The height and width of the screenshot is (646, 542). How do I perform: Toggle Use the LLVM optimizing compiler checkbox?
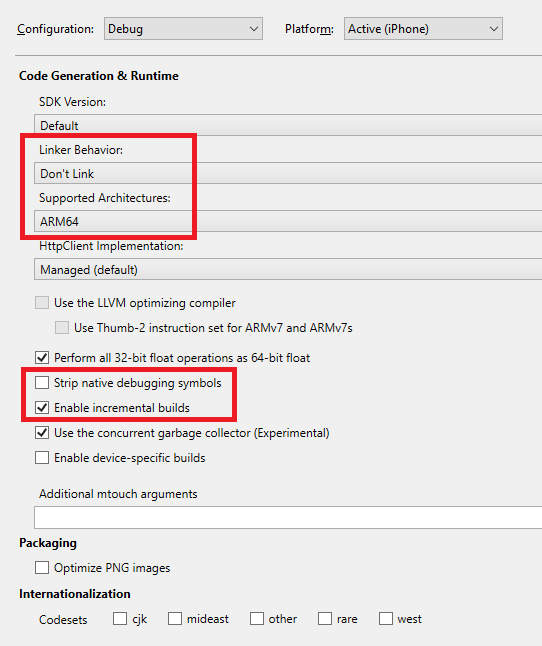[42, 303]
